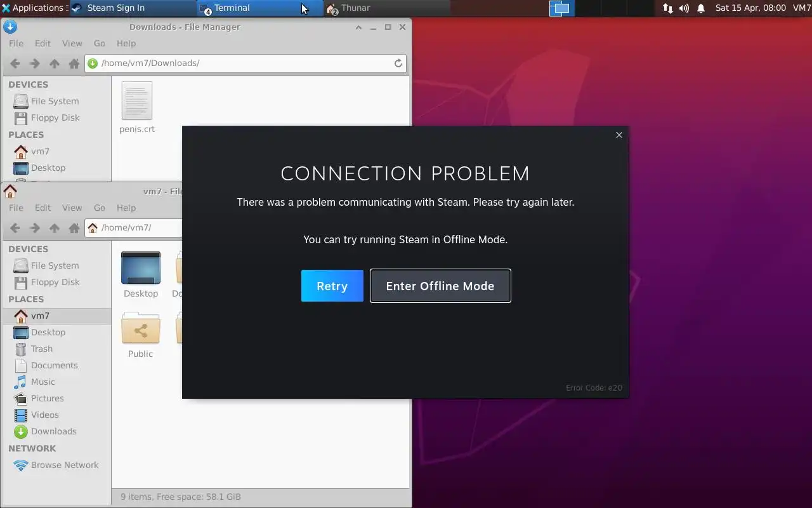The height and width of the screenshot is (508, 812).
Task: Switch to Thunar taskbar item
Action: [x=387, y=8]
